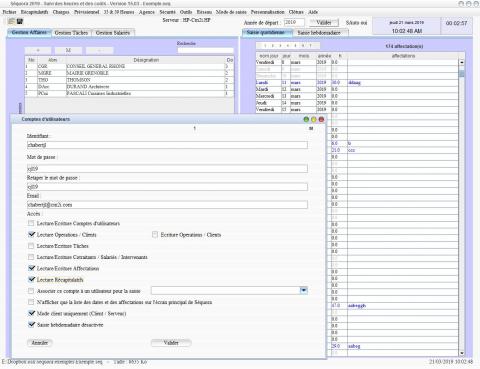The height and width of the screenshot is (369, 480).
Task: Select the DURAND Architecte row
Action: pos(129,87)
